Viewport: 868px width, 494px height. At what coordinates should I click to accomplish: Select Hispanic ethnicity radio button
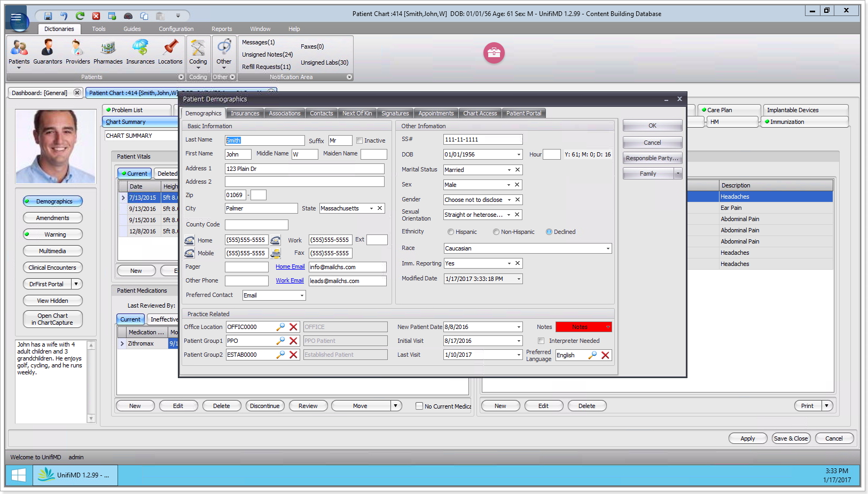451,232
